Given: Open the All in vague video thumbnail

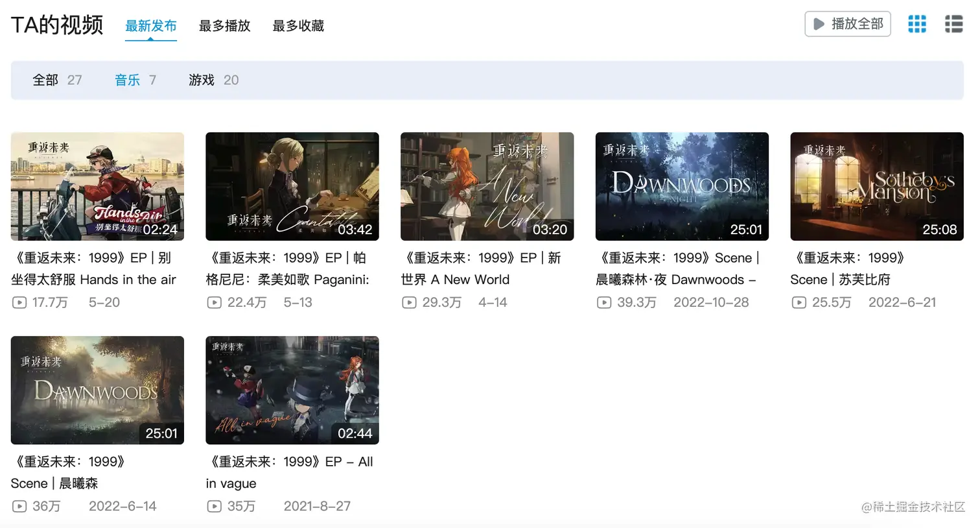Looking at the screenshot, I should (292, 390).
